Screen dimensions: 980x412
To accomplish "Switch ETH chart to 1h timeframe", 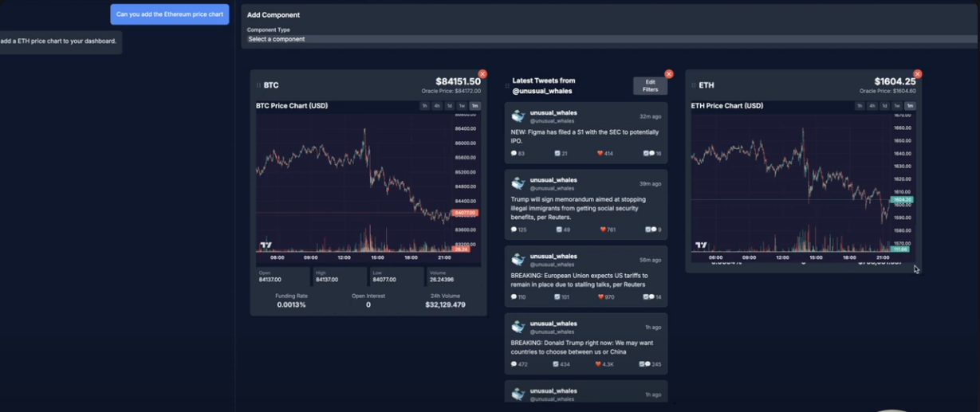I will (x=860, y=106).
